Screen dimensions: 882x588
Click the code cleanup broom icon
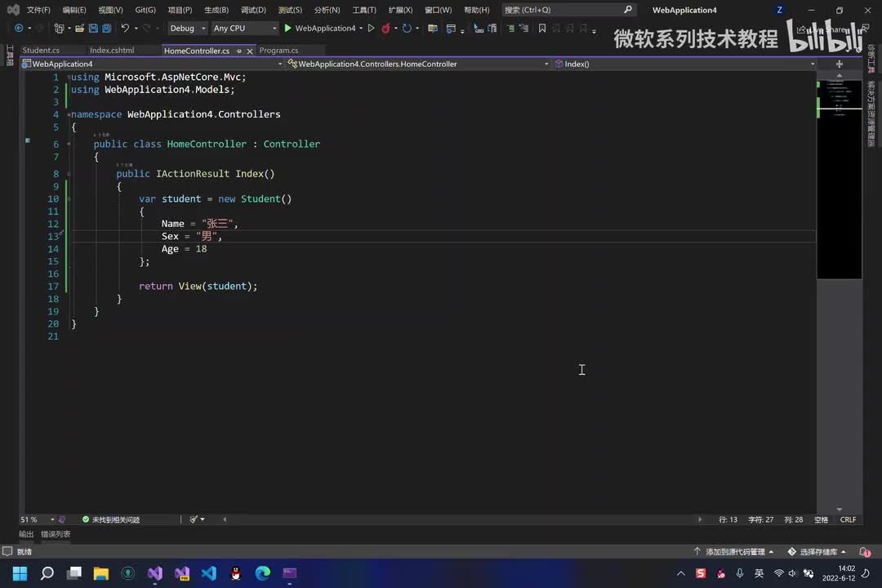(194, 519)
